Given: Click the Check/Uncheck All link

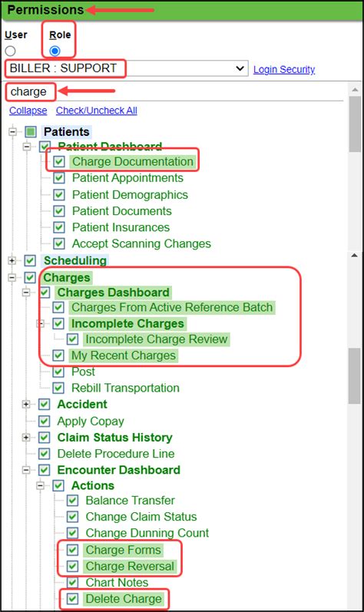Looking at the screenshot, I should tap(96, 111).
